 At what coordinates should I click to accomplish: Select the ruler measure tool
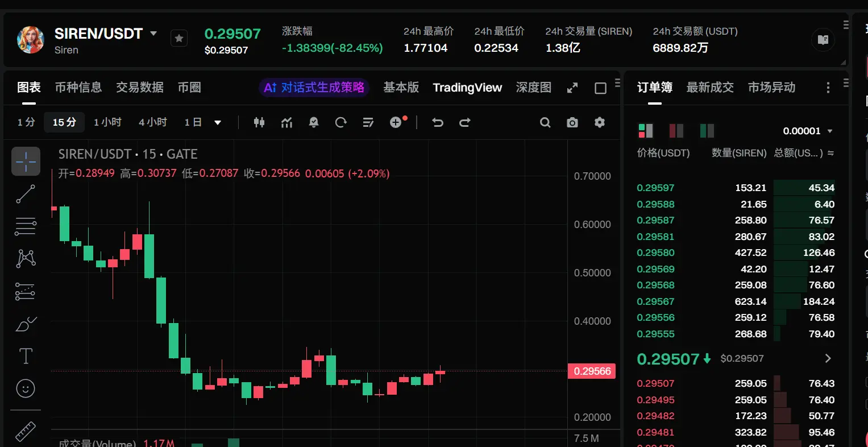pyautogui.click(x=26, y=432)
